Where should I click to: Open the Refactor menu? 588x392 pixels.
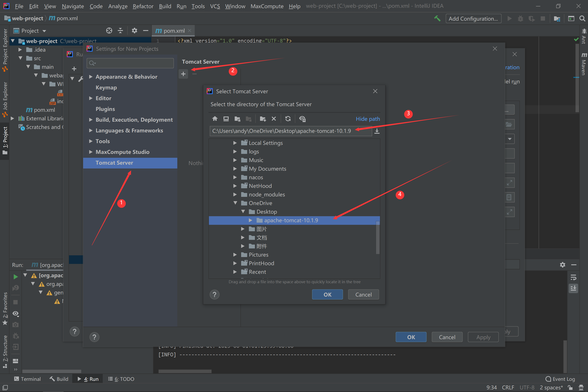143,6
